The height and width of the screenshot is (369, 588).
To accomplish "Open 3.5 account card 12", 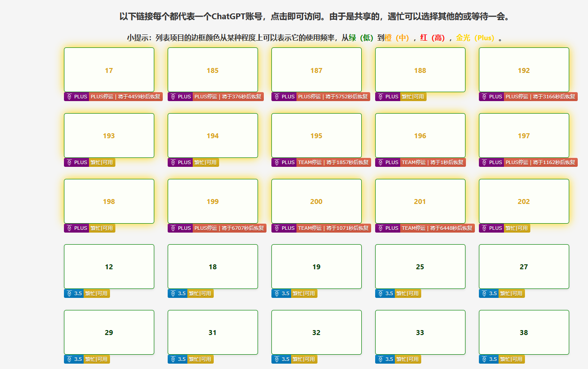I will point(109,267).
